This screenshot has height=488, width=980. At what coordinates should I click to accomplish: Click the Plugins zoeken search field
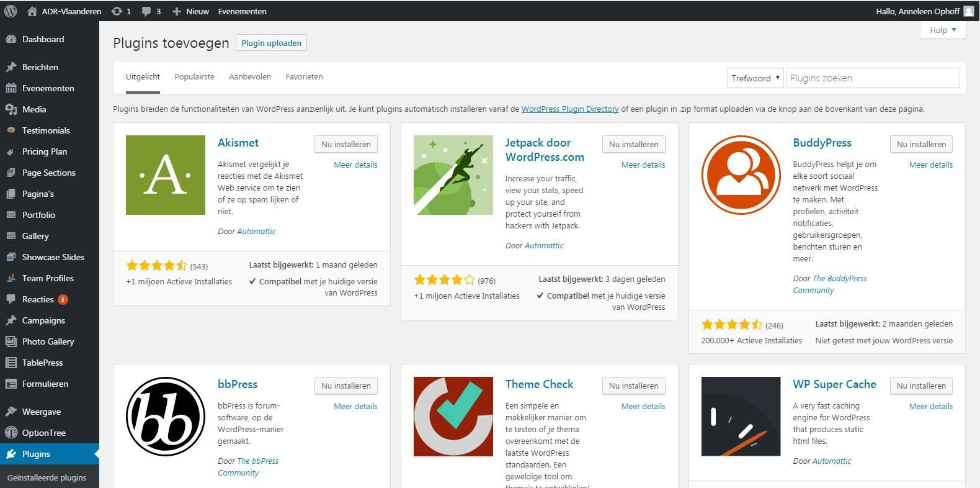click(873, 78)
